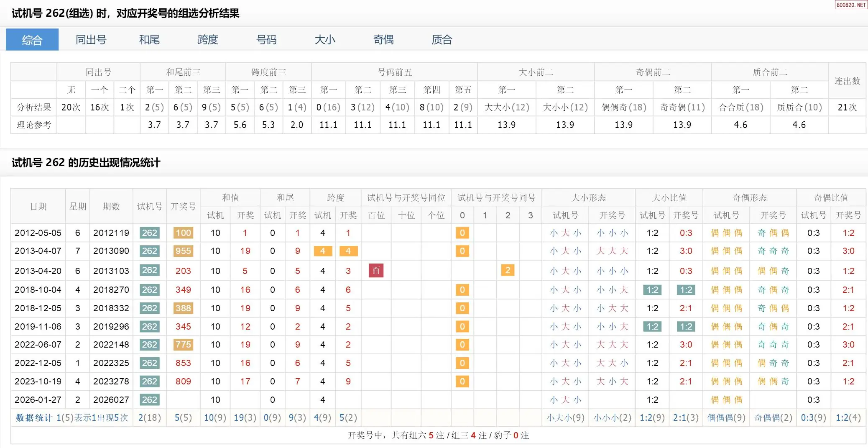The height and width of the screenshot is (448, 868).
Task: Switch to the 奇偶 tab
Action: (x=383, y=40)
